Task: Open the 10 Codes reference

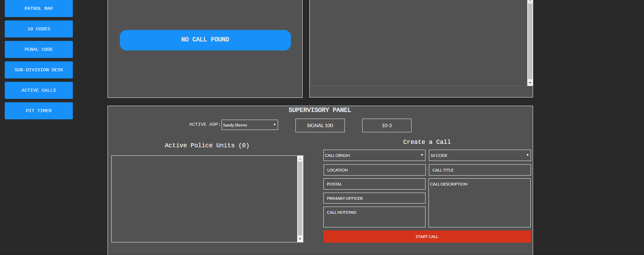Action: tap(39, 29)
